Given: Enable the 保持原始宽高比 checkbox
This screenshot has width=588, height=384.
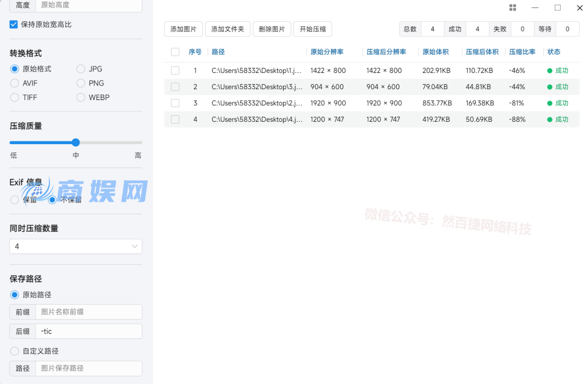Looking at the screenshot, I should pos(13,24).
